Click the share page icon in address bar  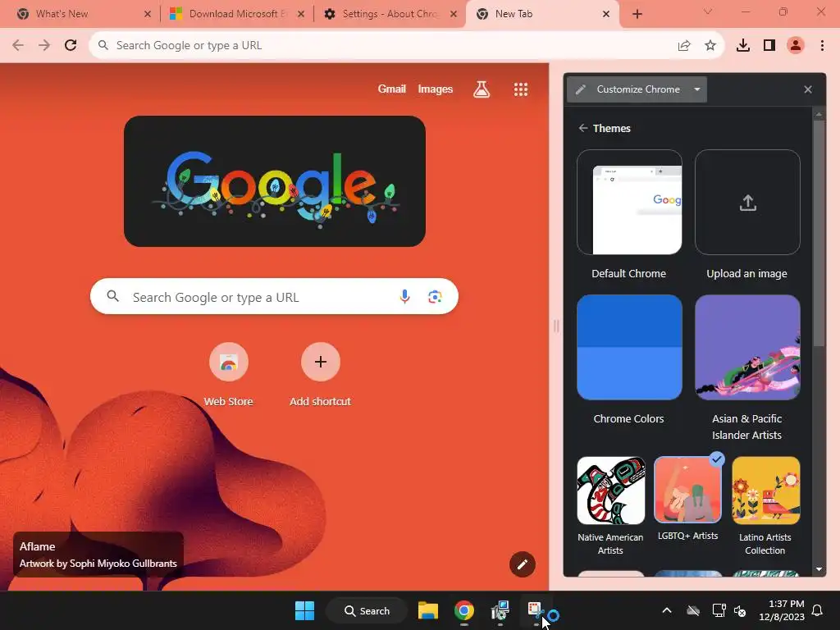(684, 46)
